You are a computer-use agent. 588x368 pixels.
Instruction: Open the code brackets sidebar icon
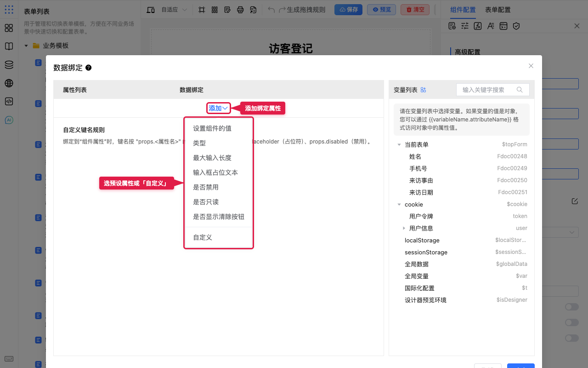tap(9, 102)
